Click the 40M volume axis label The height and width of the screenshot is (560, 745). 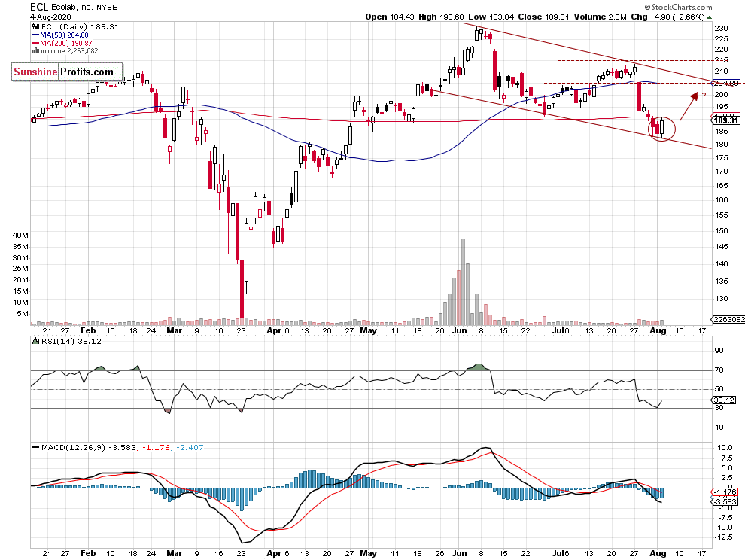click(x=20, y=236)
